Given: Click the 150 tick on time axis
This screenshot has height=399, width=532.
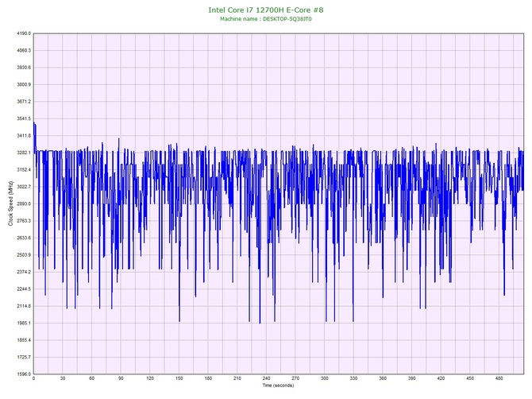Looking at the screenshot, I should point(179,378).
